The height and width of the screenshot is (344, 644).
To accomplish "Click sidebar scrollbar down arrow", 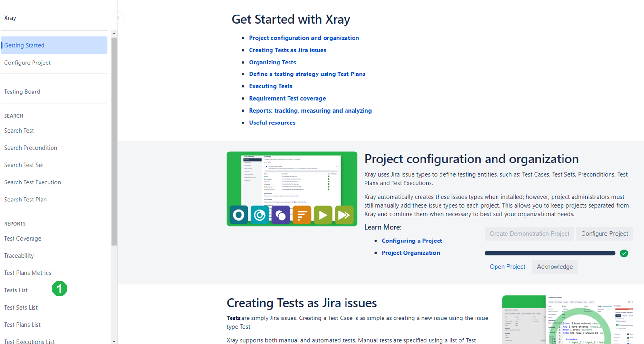I will click(x=114, y=341).
